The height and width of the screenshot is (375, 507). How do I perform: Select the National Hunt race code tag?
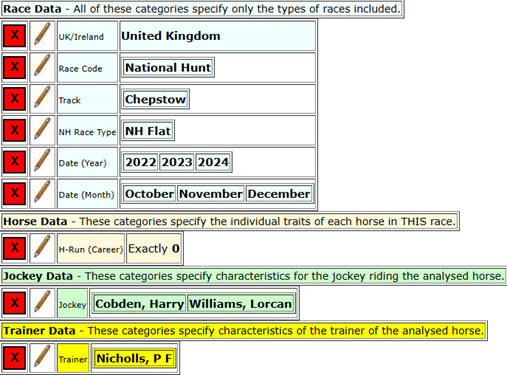(x=168, y=68)
